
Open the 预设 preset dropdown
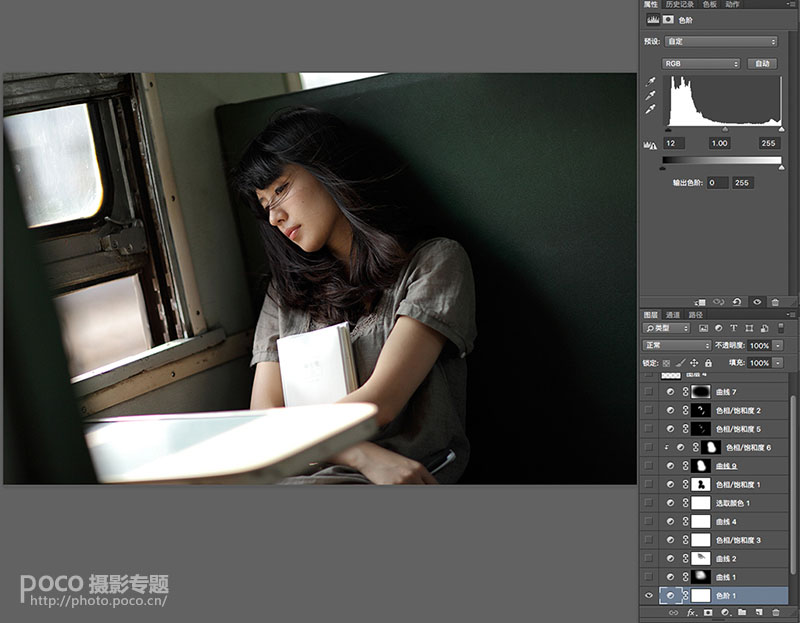721,41
